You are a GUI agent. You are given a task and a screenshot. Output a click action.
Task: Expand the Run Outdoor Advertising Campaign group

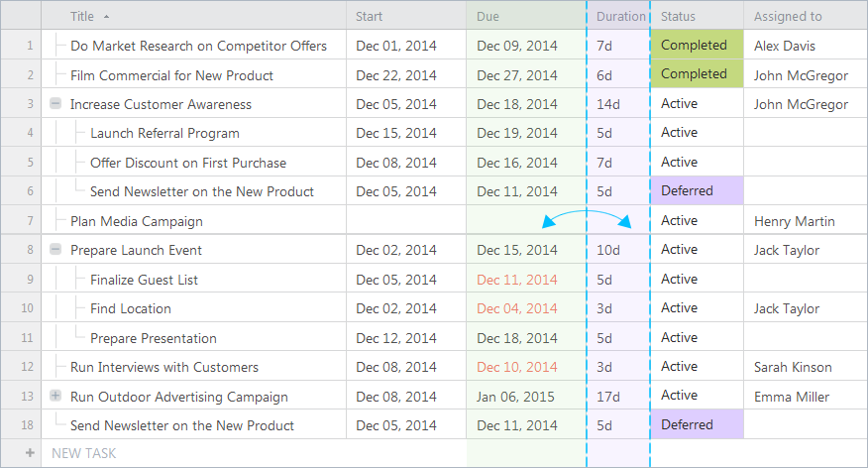55,396
